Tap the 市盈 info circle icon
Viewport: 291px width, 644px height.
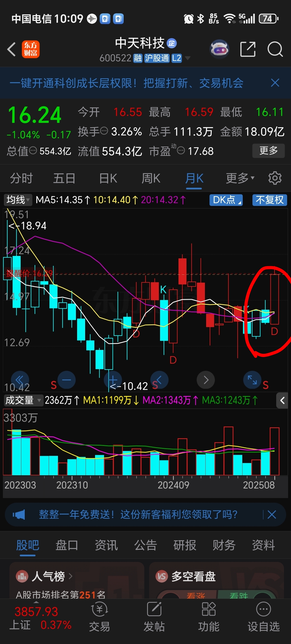click(x=181, y=151)
